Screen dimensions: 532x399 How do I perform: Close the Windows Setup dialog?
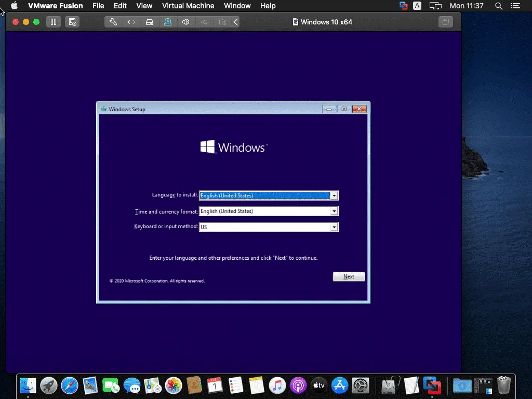360,109
